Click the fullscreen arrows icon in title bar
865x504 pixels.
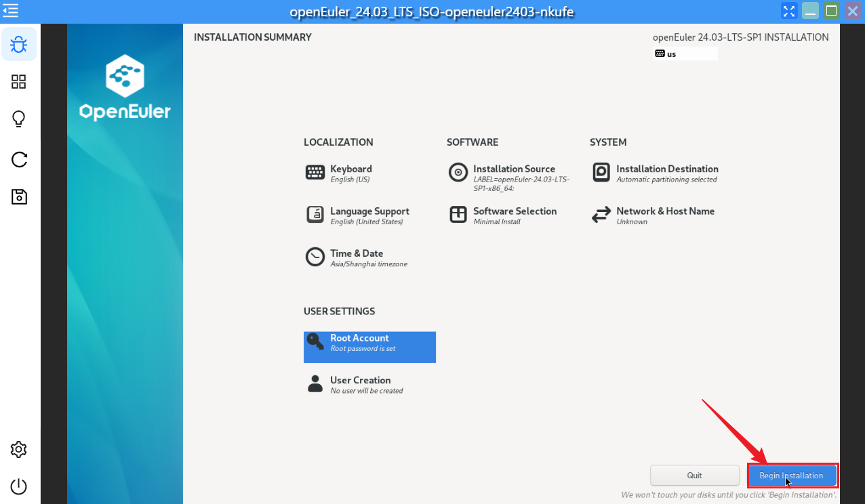click(789, 11)
